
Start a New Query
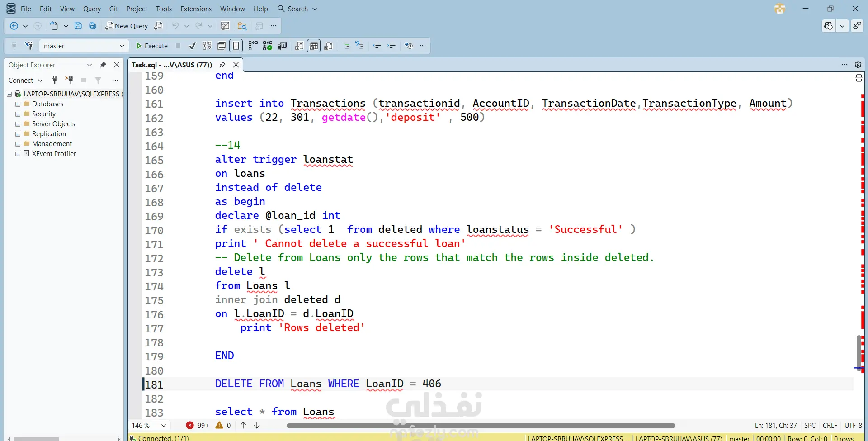(127, 26)
